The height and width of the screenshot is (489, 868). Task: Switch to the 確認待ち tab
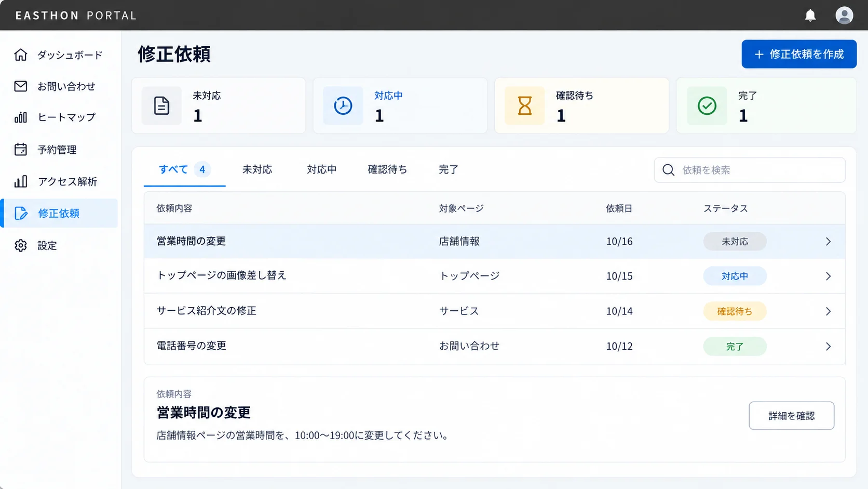coord(387,169)
